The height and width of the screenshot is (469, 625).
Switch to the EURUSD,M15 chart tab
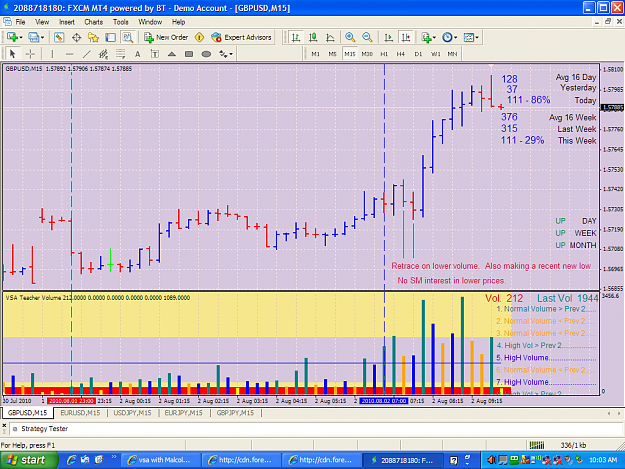80,413
